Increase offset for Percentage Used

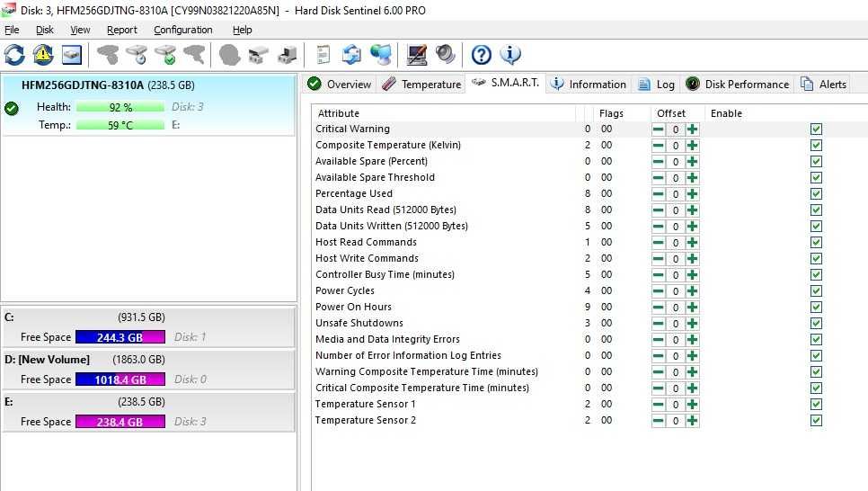pyautogui.click(x=692, y=194)
